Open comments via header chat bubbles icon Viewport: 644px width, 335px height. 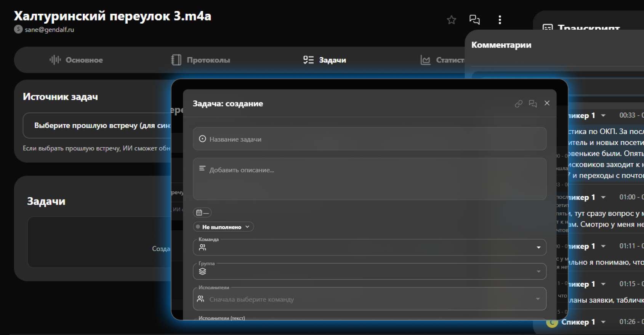click(474, 20)
